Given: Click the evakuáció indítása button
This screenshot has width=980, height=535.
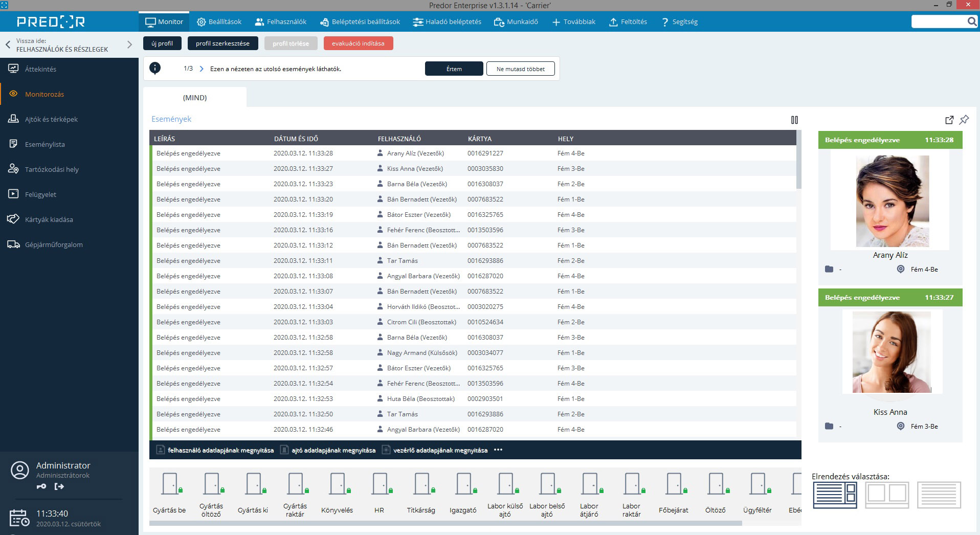Looking at the screenshot, I should pos(358,43).
